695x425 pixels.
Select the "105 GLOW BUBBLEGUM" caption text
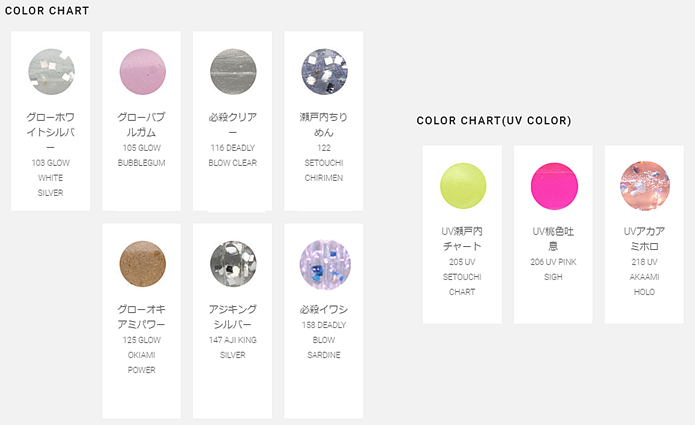(141, 155)
